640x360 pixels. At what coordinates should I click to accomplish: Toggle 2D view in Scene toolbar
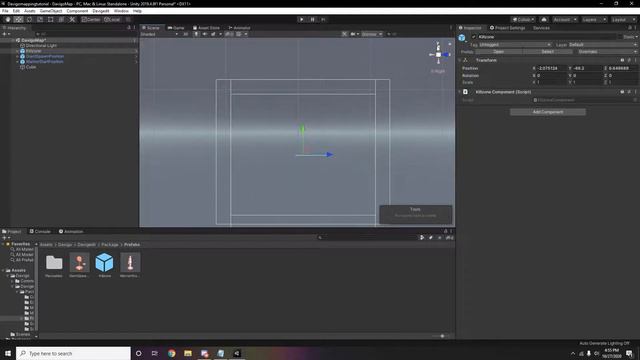tap(185, 34)
